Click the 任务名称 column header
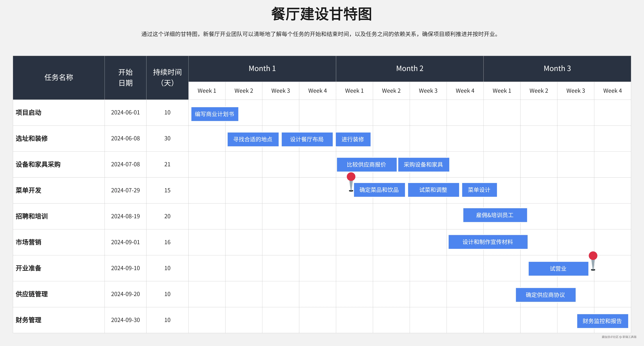 59,77
